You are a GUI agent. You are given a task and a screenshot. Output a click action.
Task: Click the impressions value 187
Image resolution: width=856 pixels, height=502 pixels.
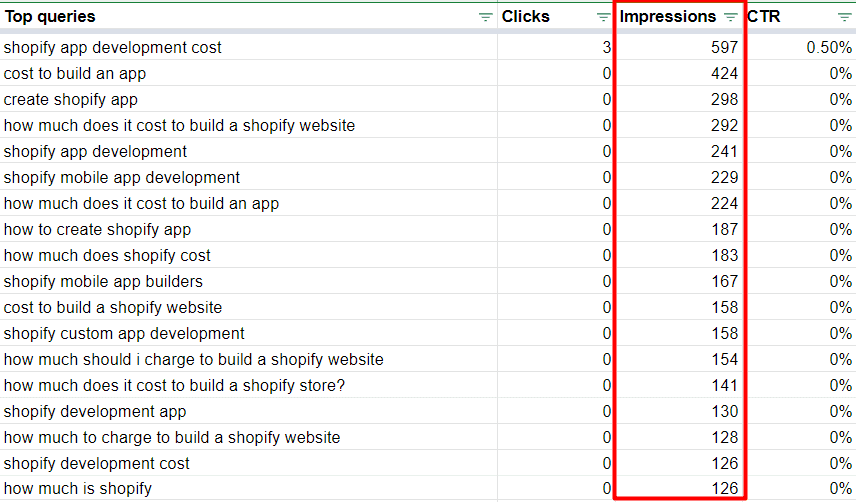(724, 230)
